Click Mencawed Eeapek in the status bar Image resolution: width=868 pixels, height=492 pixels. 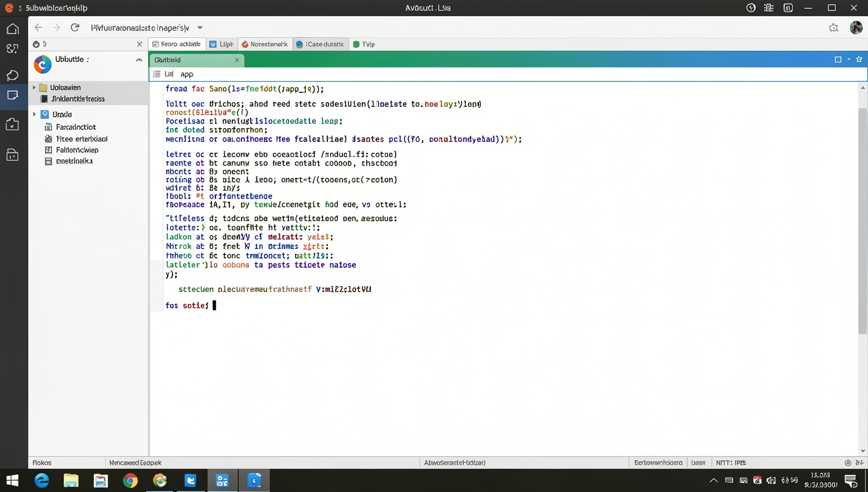point(135,463)
